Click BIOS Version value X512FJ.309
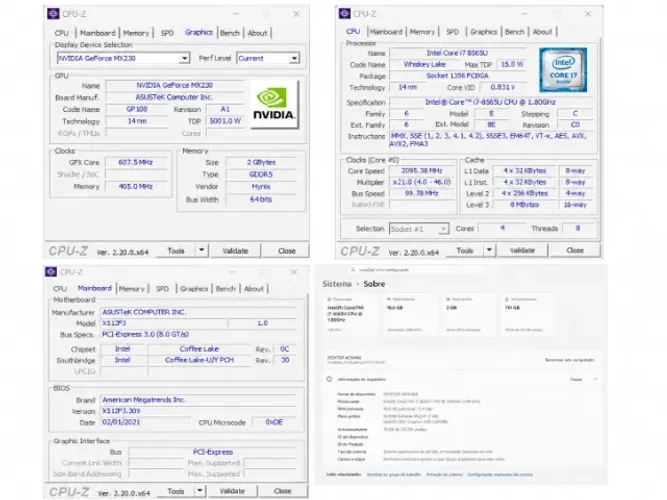The width and height of the screenshot is (667, 500). click(x=198, y=411)
